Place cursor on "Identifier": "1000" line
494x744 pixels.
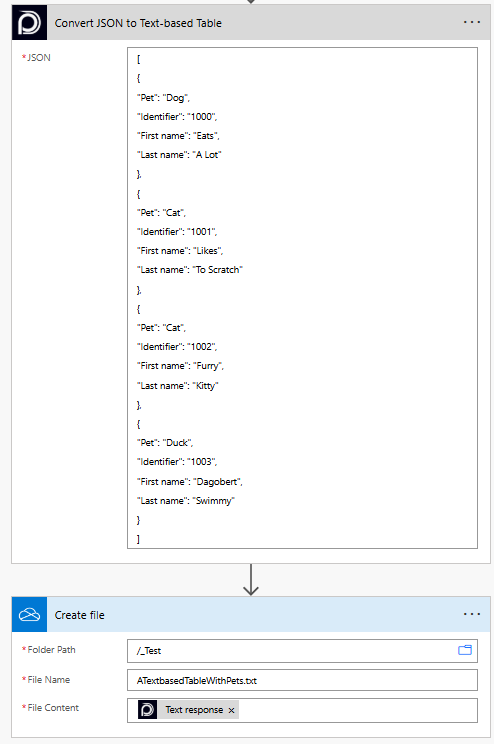click(x=177, y=117)
